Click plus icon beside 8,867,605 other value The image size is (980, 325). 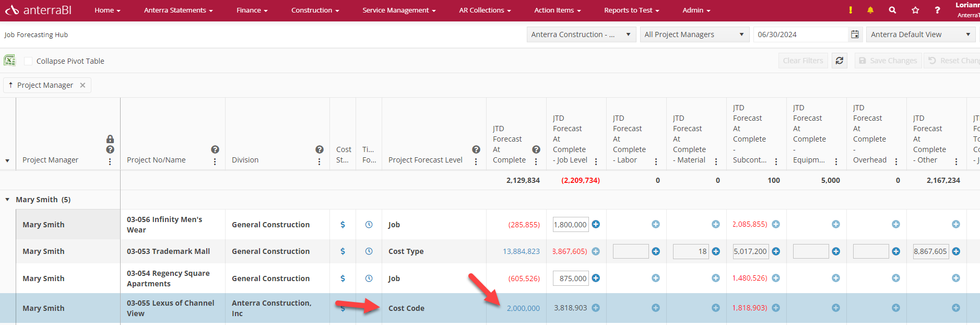pyautogui.click(x=956, y=251)
